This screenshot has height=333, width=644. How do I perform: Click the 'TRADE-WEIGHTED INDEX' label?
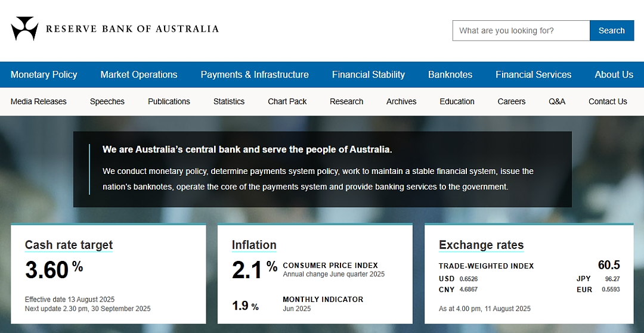pyautogui.click(x=487, y=266)
